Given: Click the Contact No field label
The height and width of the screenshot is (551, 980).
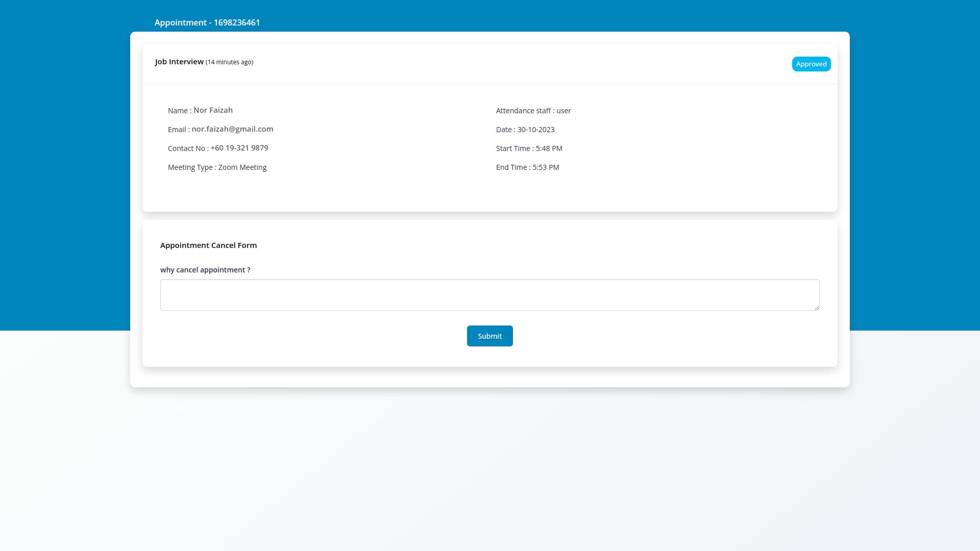Looking at the screenshot, I should (186, 148).
